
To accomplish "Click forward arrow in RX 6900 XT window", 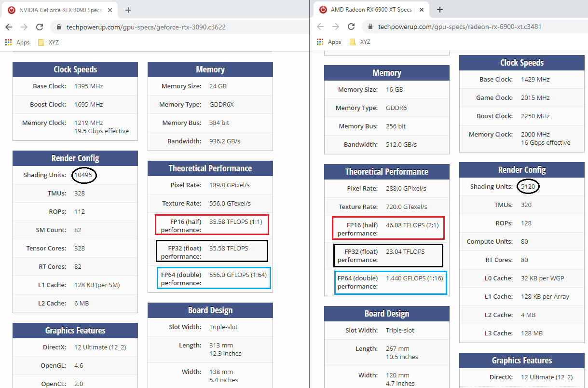I will (x=336, y=27).
